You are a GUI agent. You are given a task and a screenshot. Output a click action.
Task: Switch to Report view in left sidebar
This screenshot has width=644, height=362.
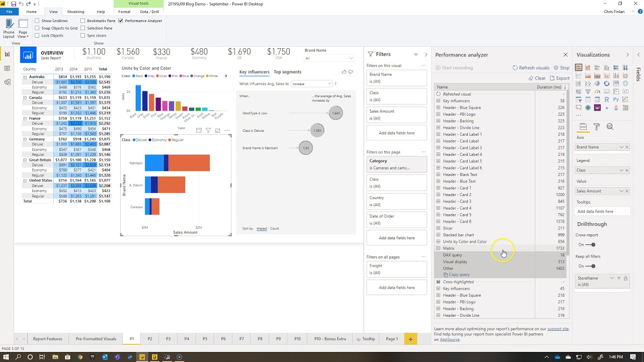[7, 54]
